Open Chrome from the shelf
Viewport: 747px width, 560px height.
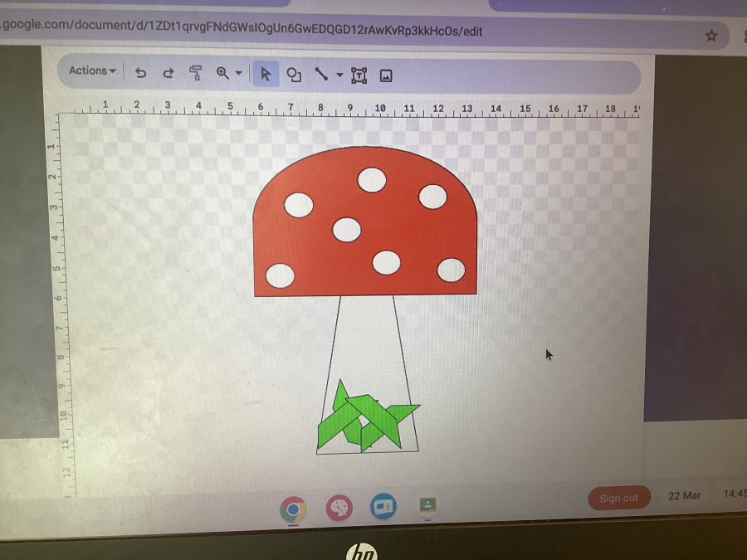pyautogui.click(x=293, y=507)
